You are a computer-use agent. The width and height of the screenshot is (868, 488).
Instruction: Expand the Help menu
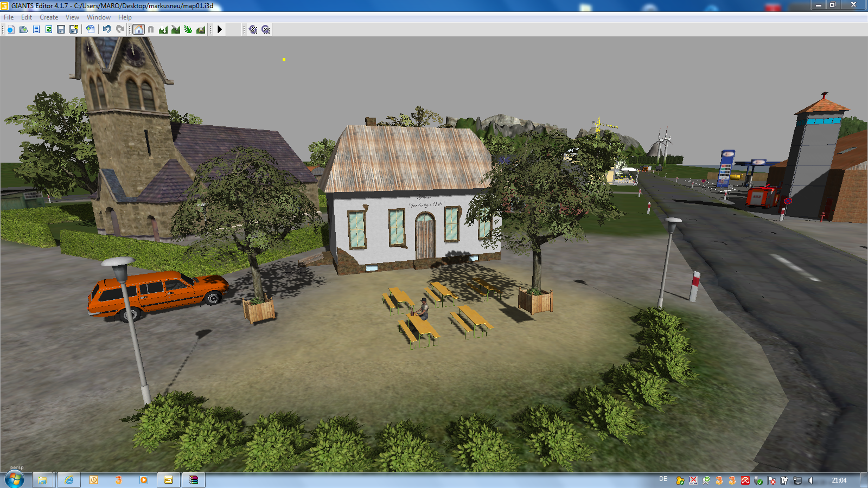pos(125,17)
